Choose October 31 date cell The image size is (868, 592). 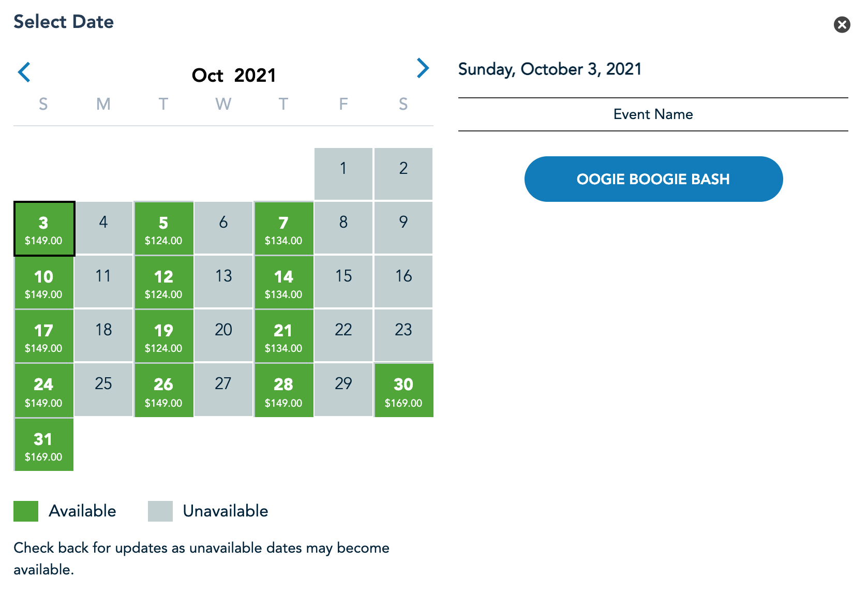pyautogui.click(x=44, y=445)
